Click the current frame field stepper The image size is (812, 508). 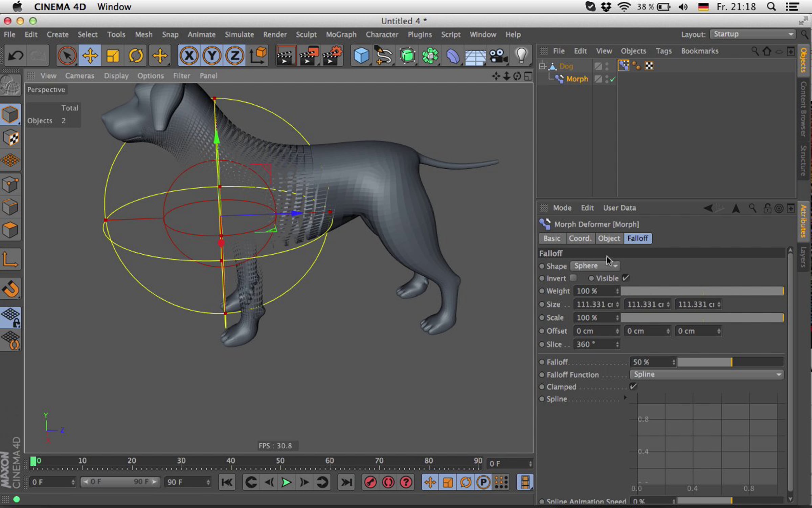(x=530, y=464)
